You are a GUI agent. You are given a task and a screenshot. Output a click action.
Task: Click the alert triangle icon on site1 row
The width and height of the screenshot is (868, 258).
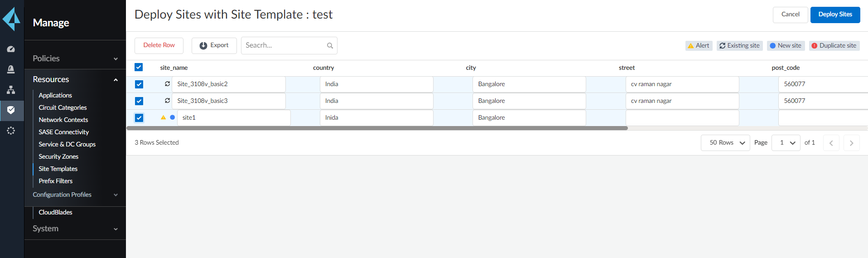[x=163, y=117]
